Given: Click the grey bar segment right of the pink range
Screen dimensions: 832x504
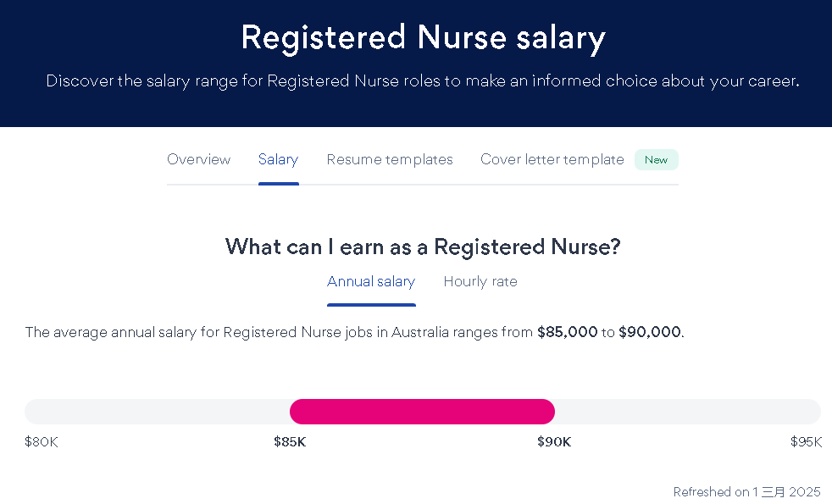Looking at the screenshot, I should click(687, 412).
